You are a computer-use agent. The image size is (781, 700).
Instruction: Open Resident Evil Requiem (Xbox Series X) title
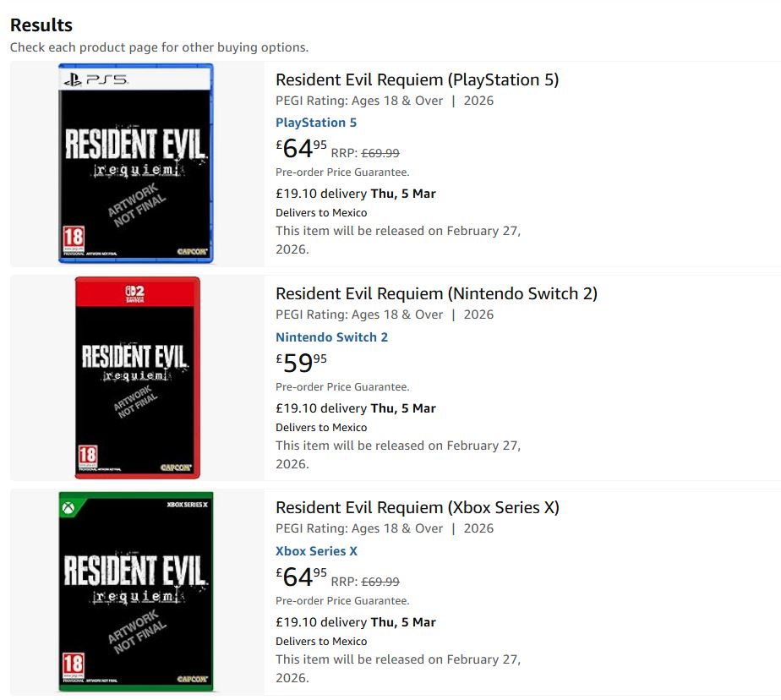[x=417, y=508]
